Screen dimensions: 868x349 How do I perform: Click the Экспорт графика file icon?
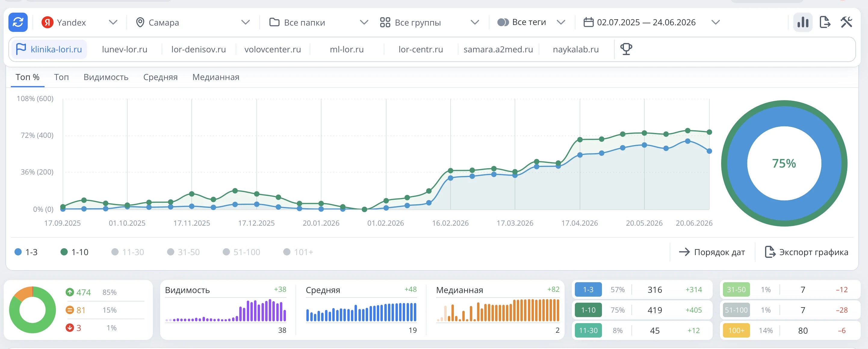[x=770, y=252]
